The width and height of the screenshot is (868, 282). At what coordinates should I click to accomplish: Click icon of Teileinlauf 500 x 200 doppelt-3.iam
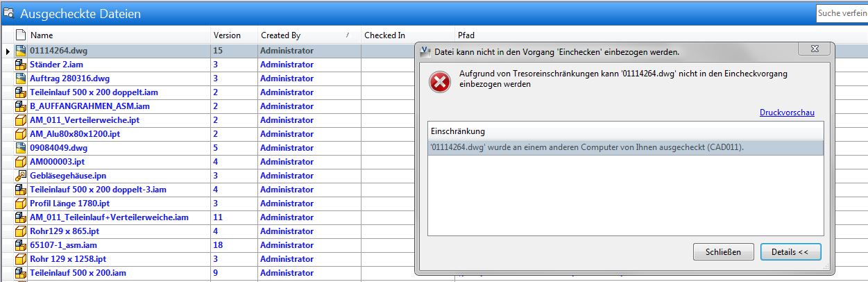click(x=21, y=190)
